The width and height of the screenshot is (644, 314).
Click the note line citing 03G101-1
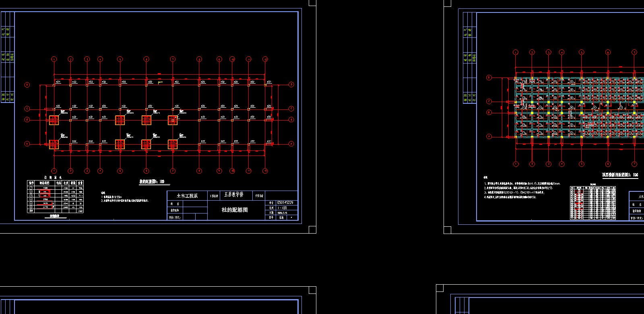coord(514,193)
